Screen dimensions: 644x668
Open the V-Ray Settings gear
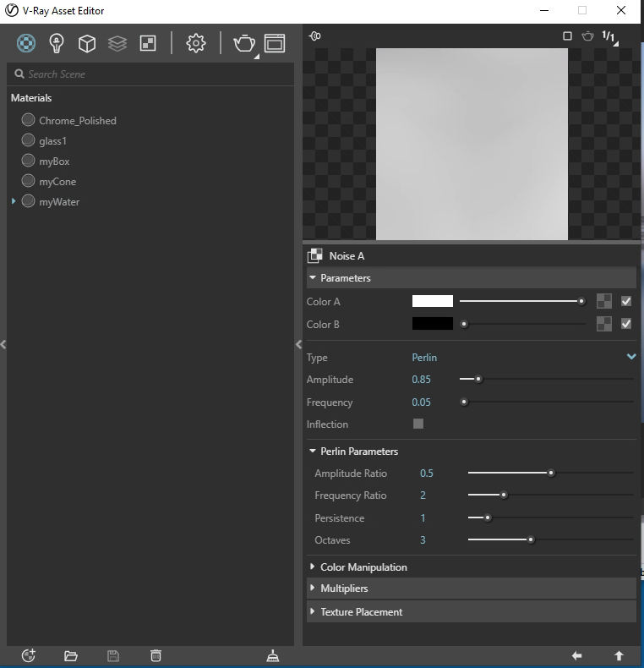click(195, 43)
